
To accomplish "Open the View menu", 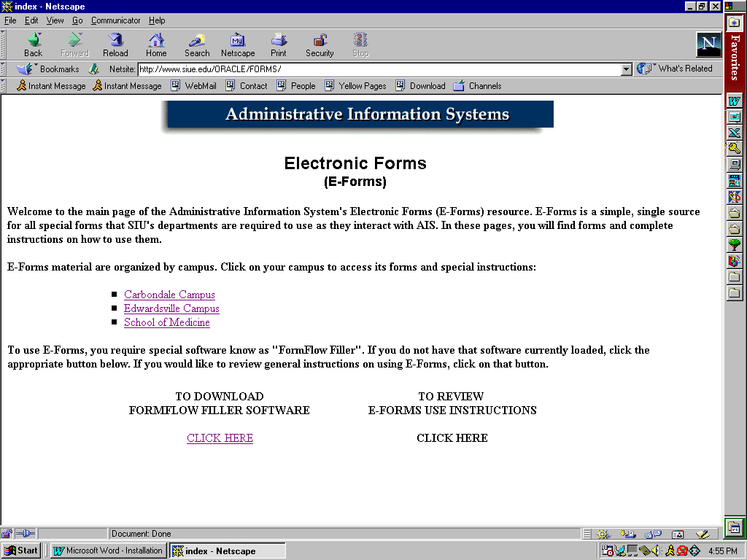I will 55,20.
